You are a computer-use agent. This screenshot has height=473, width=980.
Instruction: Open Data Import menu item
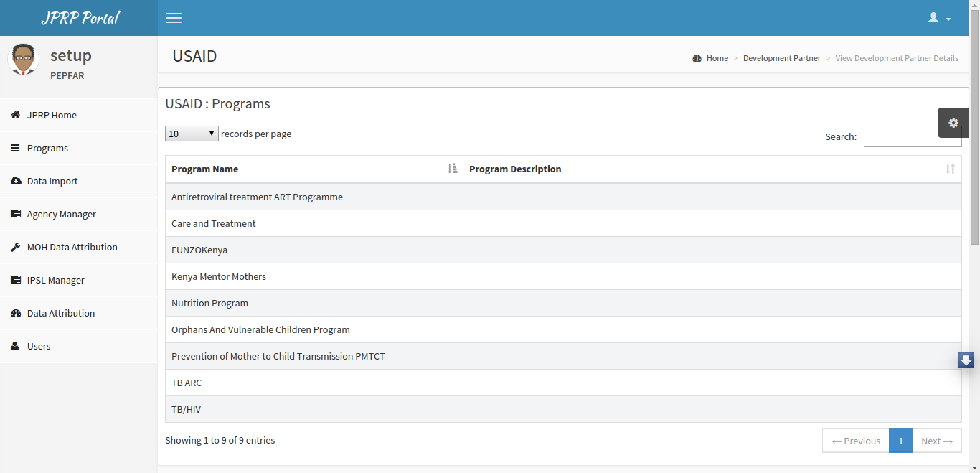[x=79, y=181]
